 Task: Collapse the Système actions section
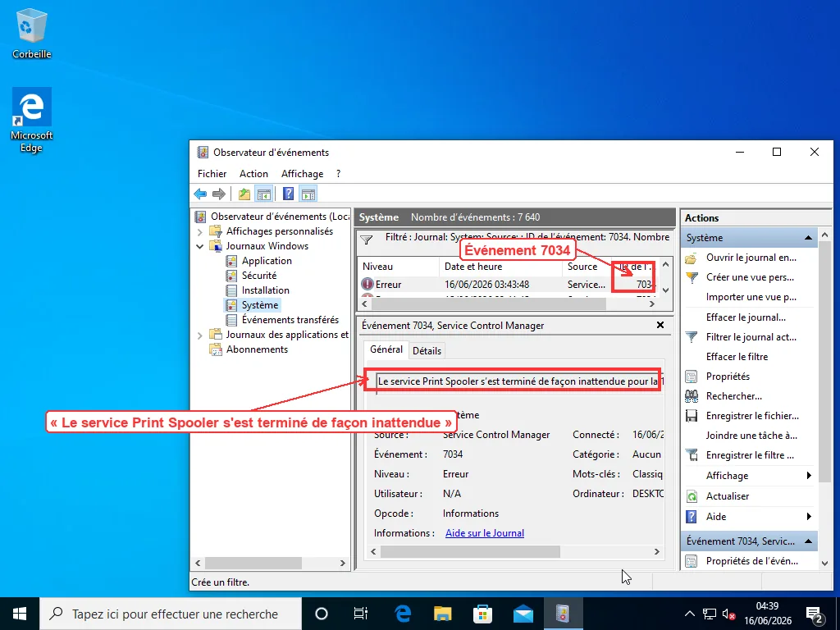tap(808, 238)
